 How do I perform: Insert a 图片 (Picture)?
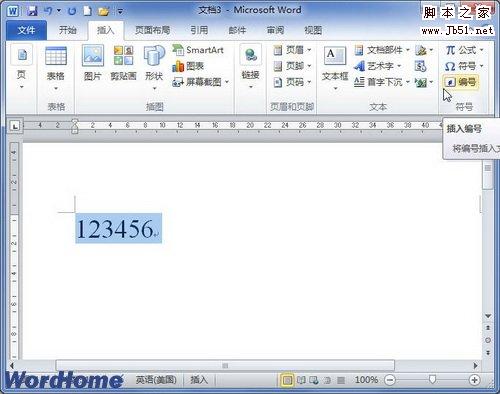click(x=92, y=63)
